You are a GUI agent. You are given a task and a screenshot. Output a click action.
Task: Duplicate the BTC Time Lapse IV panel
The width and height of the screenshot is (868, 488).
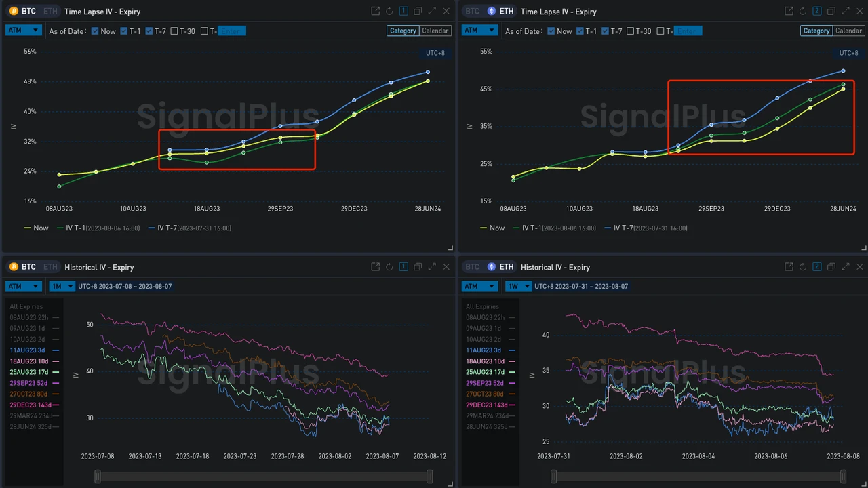point(418,12)
